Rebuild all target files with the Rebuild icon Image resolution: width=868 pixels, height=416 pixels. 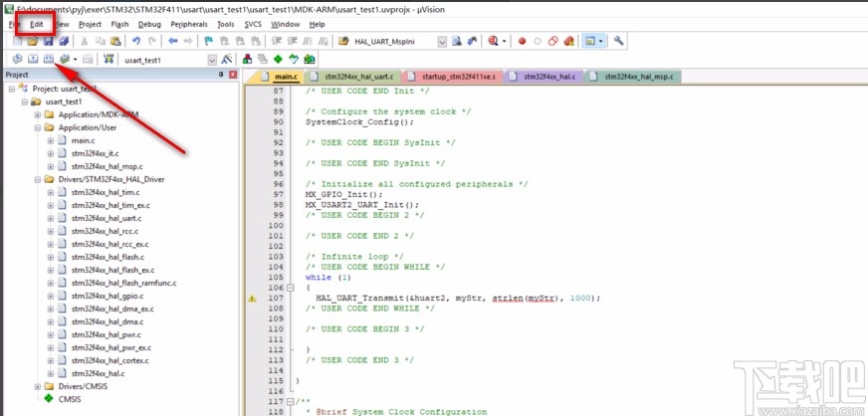[48, 59]
